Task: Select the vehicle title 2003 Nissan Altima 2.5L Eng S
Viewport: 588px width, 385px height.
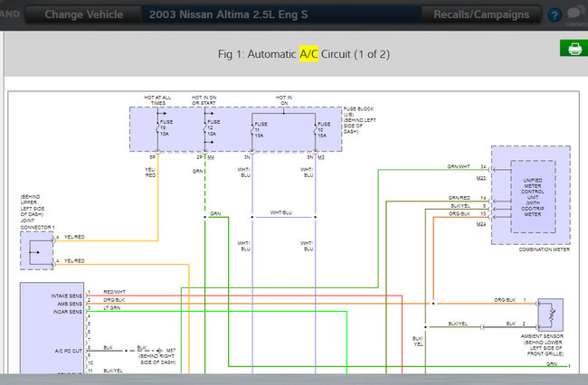Action: point(228,14)
